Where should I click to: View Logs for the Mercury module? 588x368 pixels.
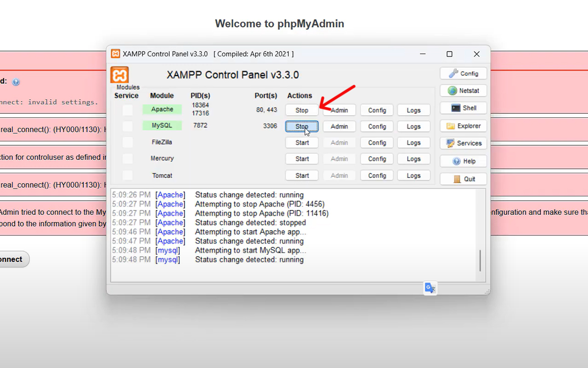point(414,159)
